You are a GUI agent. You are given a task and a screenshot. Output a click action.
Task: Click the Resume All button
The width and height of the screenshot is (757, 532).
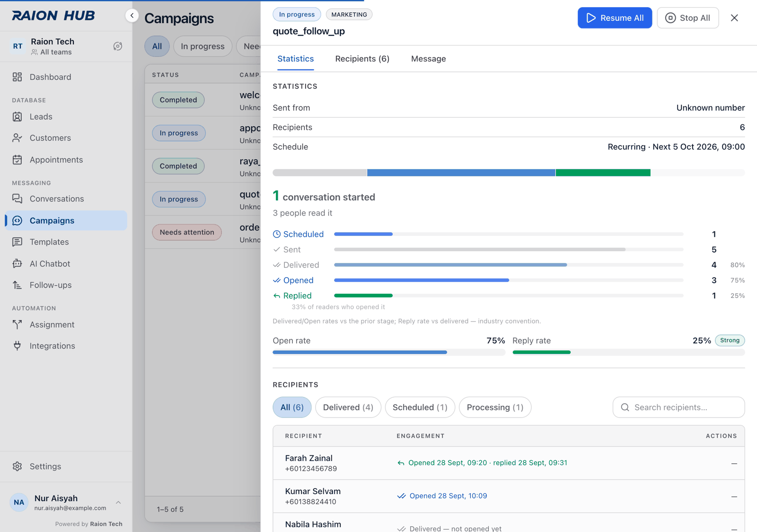[615, 18]
